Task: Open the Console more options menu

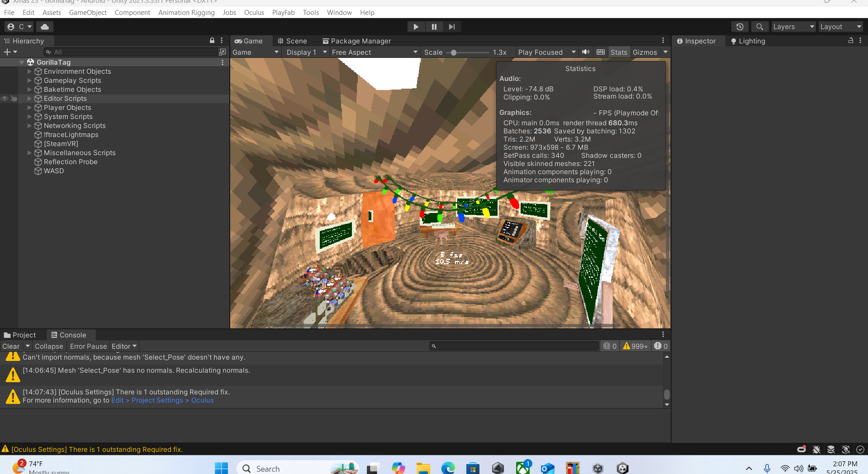Action: pos(663,335)
